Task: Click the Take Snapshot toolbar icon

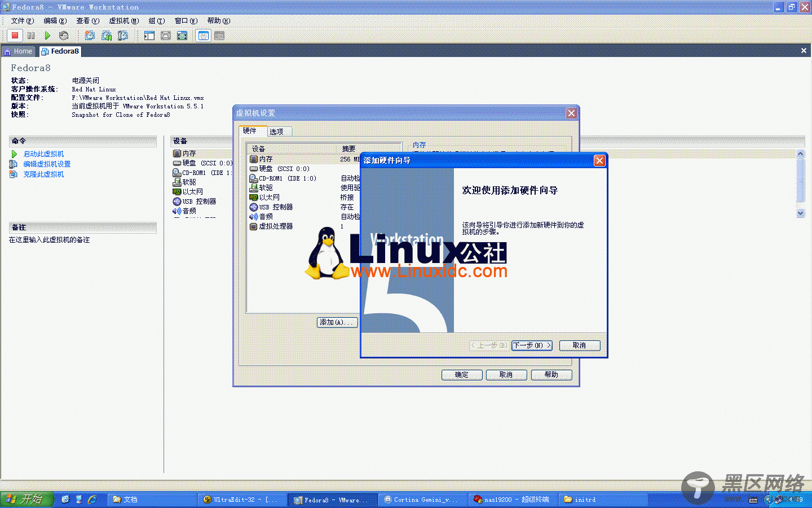Action: click(90, 36)
